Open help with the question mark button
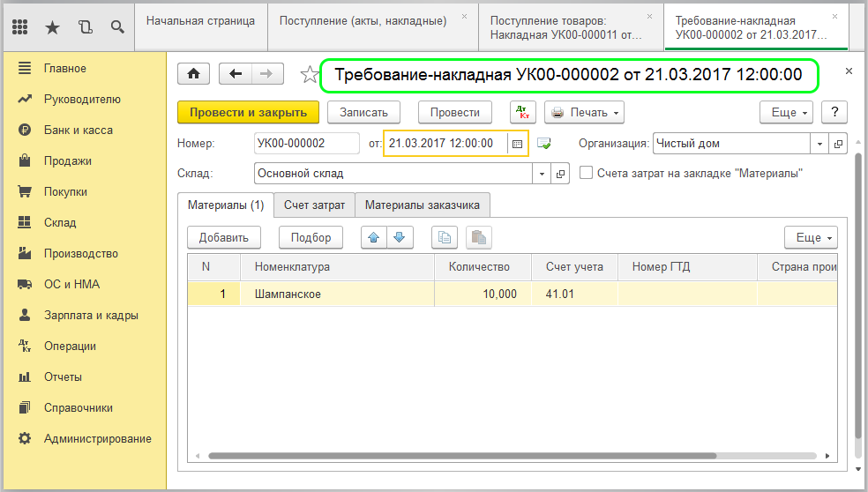 834,112
